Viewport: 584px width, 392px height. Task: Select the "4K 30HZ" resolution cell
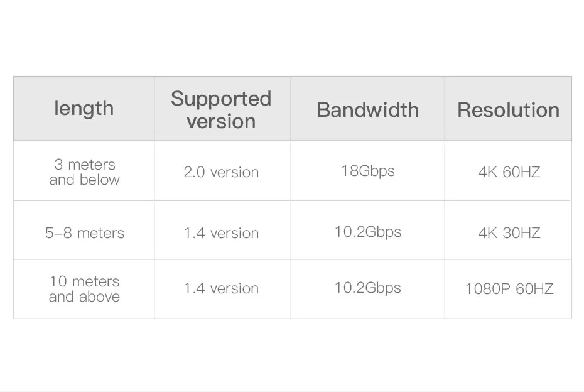(509, 233)
